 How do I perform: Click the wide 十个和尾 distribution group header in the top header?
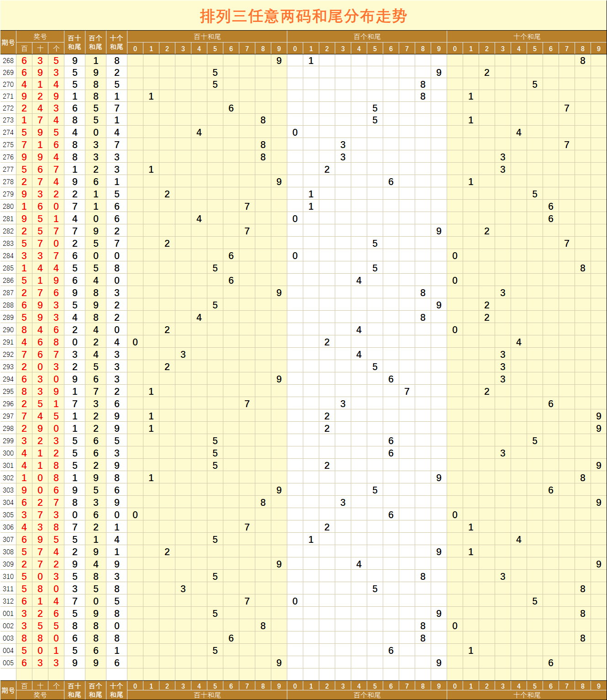tap(527, 37)
